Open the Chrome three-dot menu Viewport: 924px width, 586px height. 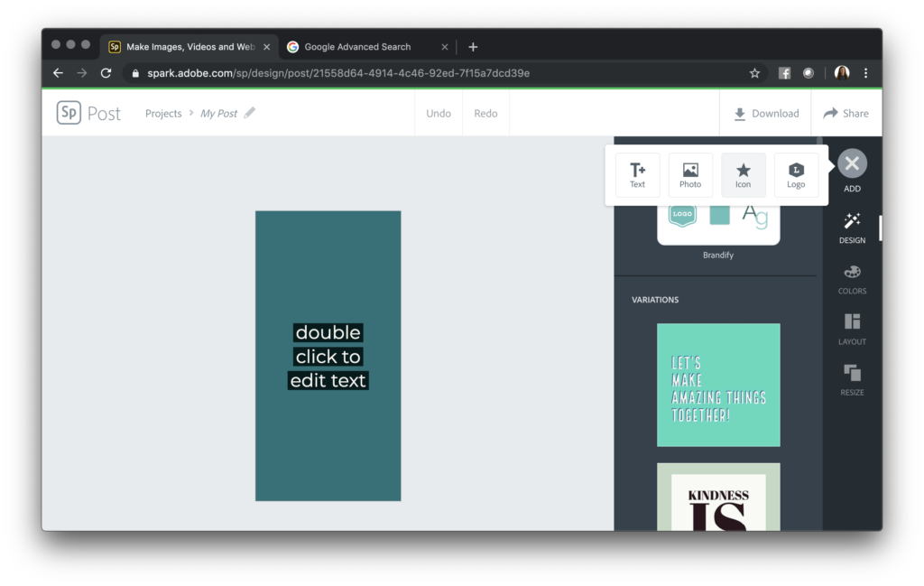(x=865, y=72)
